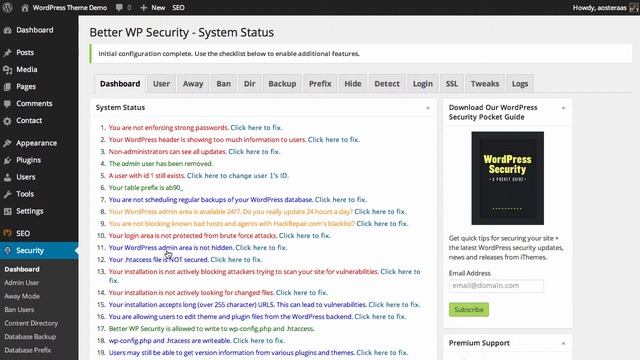This screenshot has width=640, height=360.
Task: Click fix link for long URLs item
Action: pos(394,304)
